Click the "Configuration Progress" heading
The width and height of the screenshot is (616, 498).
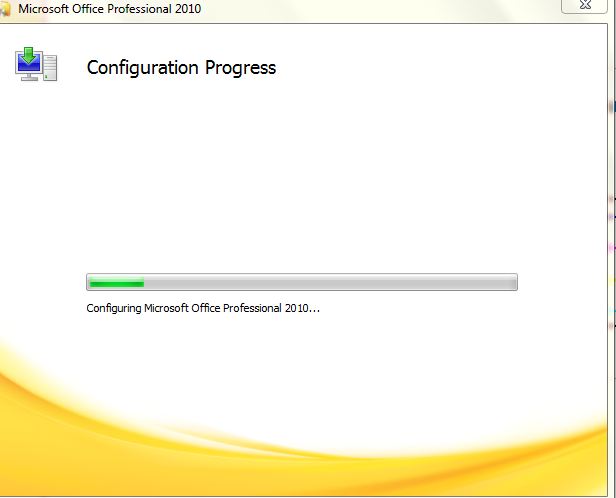(181, 68)
